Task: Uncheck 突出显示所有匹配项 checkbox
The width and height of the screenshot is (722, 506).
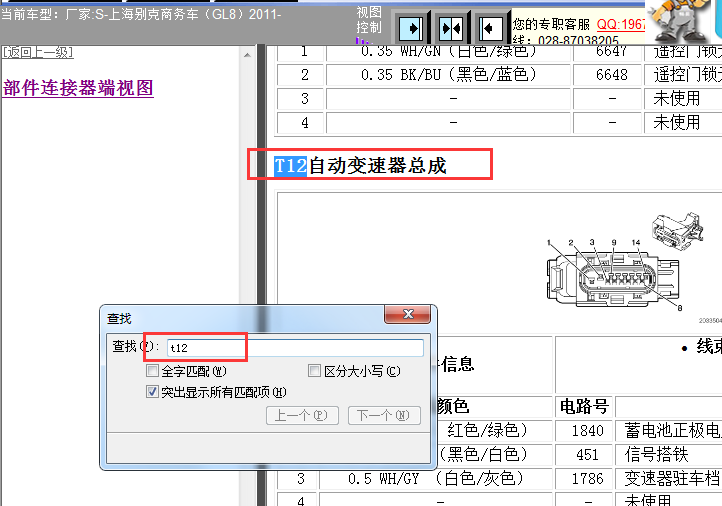Action: [152, 392]
